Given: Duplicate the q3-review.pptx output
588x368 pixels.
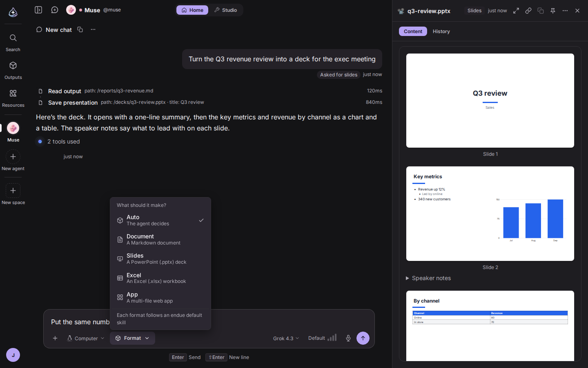Looking at the screenshot, I should click(541, 11).
